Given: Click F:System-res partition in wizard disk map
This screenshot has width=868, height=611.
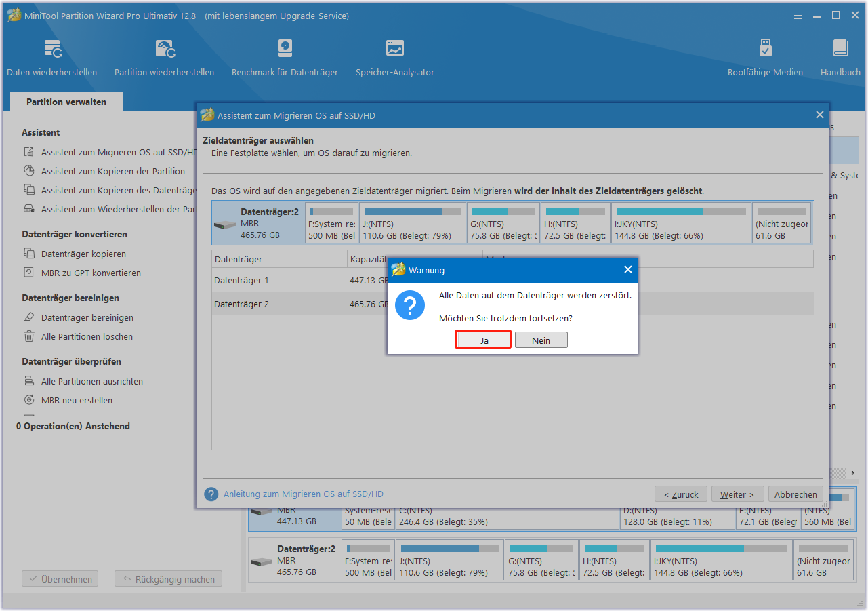Looking at the screenshot, I should (332, 223).
